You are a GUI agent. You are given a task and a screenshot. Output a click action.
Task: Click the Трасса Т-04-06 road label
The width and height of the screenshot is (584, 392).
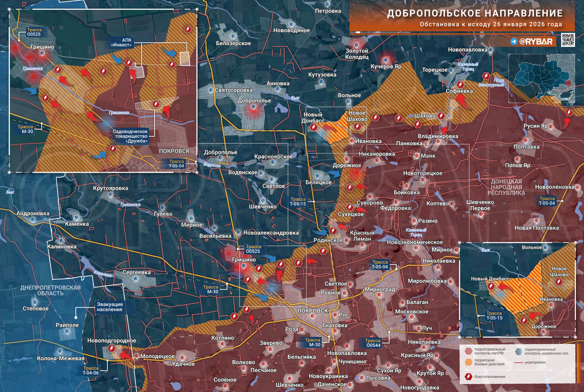[91, 370]
